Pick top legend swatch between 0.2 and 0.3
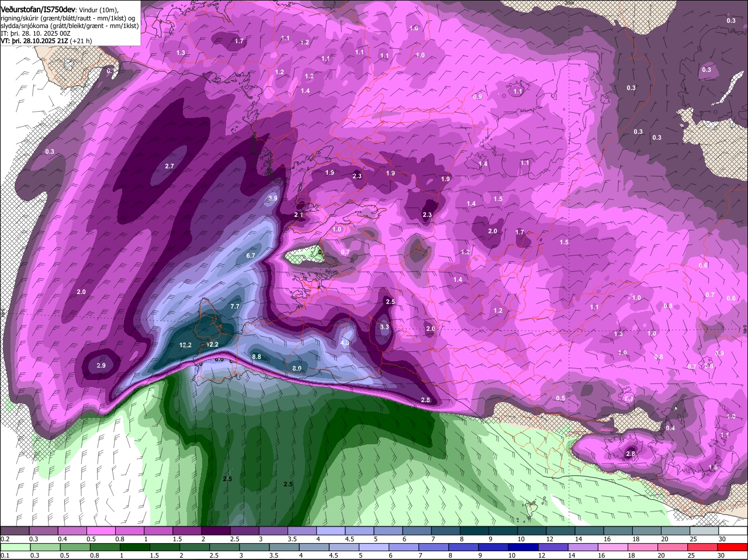Image resolution: width=748 pixels, height=560 pixels. click(x=16, y=530)
